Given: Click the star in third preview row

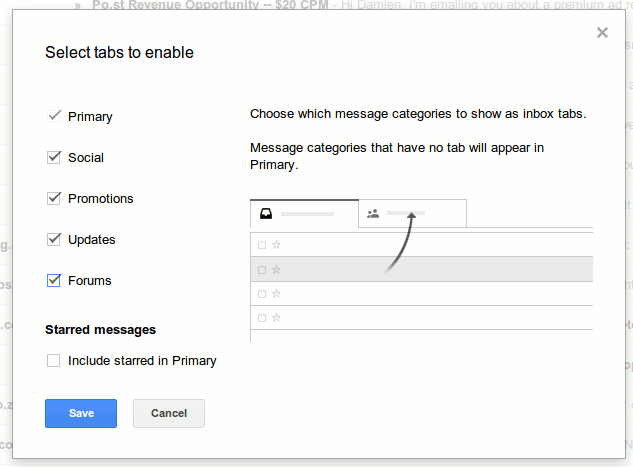Looking at the screenshot, I should point(277,293).
